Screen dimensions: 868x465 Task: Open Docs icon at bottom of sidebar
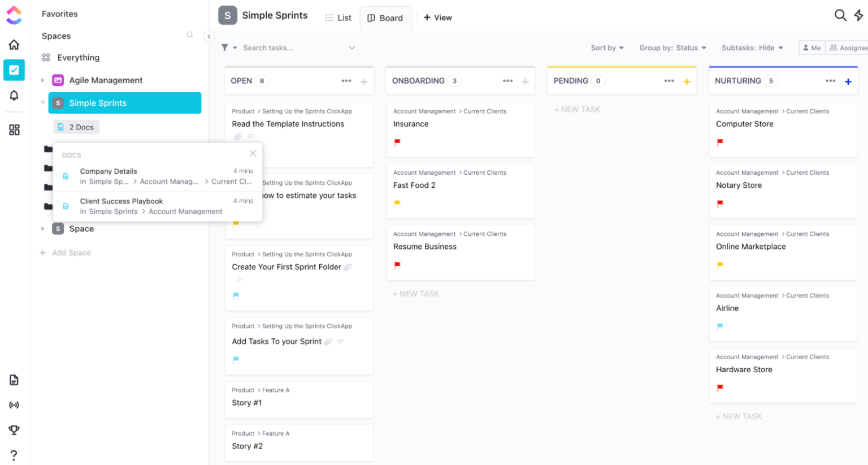tap(14, 380)
